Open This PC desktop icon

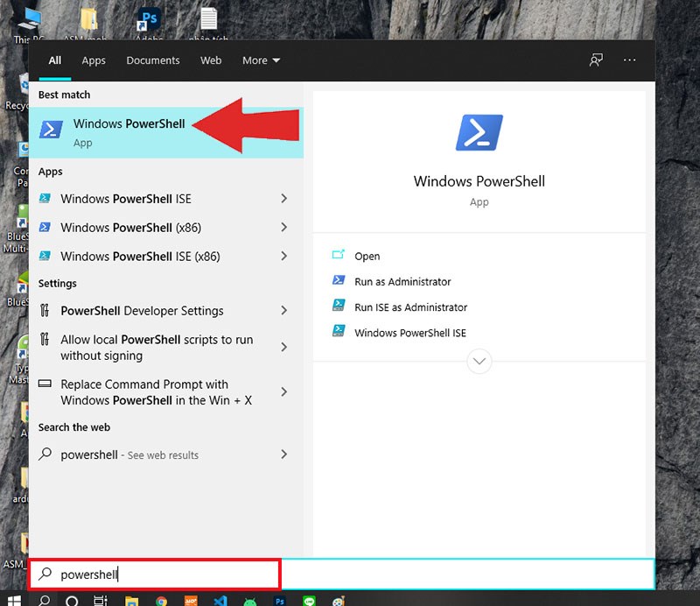click(x=29, y=25)
